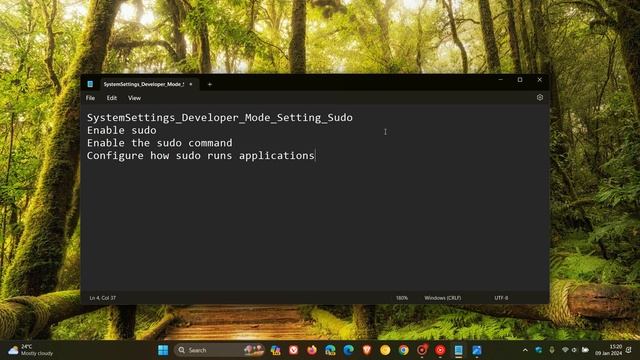The height and width of the screenshot is (360, 640).
Task: Launch Firefox from taskbar
Action: (312, 350)
